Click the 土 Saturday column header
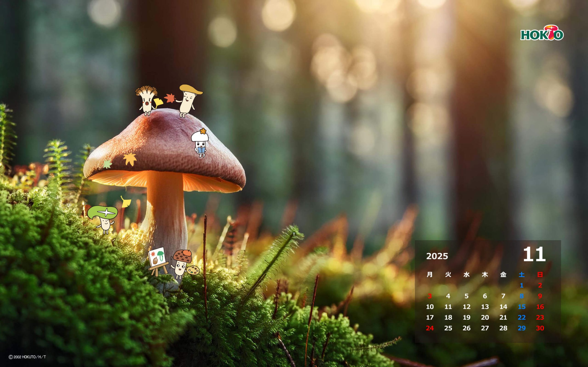588x367 pixels. [x=522, y=275]
